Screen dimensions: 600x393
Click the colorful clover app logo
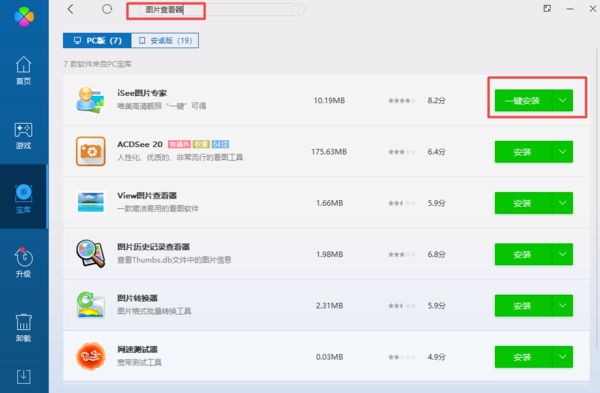[x=24, y=16]
